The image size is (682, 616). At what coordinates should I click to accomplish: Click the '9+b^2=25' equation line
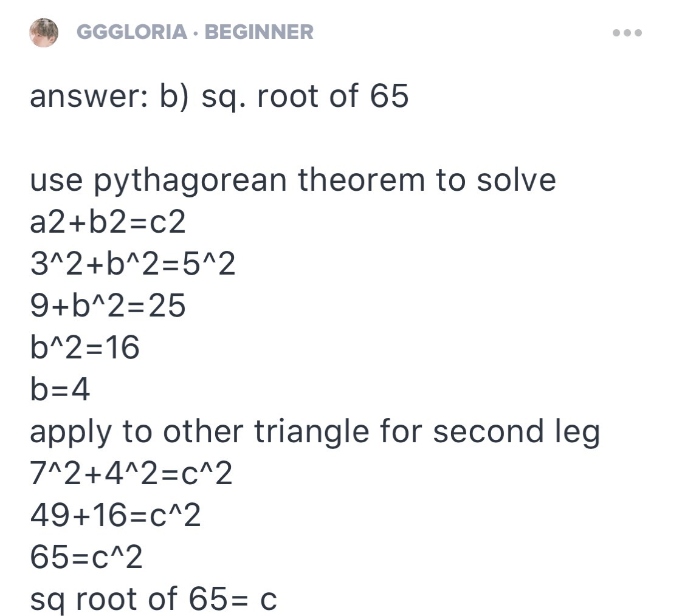(108, 306)
